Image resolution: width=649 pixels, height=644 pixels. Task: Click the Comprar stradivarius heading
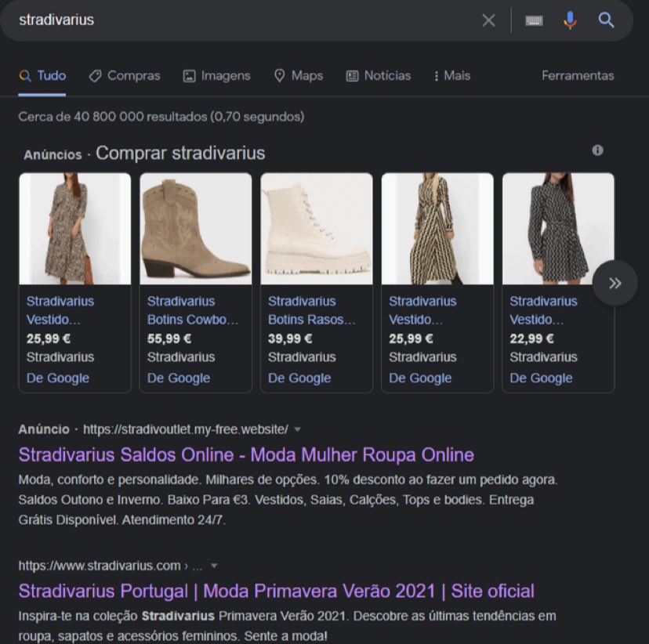pyautogui.click(x=180, y=153)
